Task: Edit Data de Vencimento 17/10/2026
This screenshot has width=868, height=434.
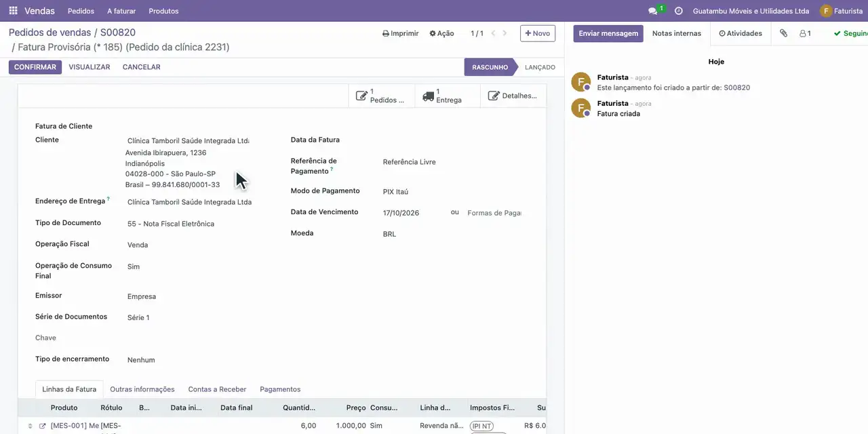Action: coord(412,213)
